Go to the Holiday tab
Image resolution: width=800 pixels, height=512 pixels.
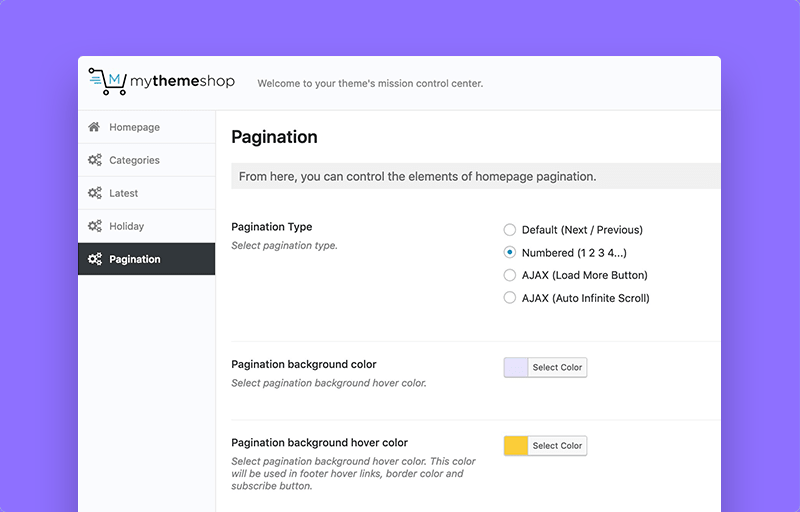click(146, 226)
